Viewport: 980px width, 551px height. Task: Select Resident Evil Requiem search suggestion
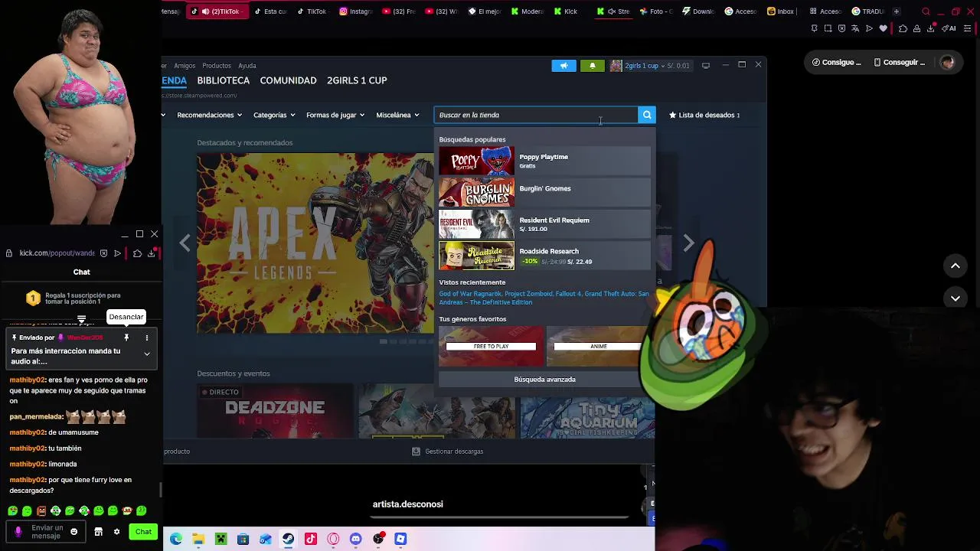pos(544,224)
